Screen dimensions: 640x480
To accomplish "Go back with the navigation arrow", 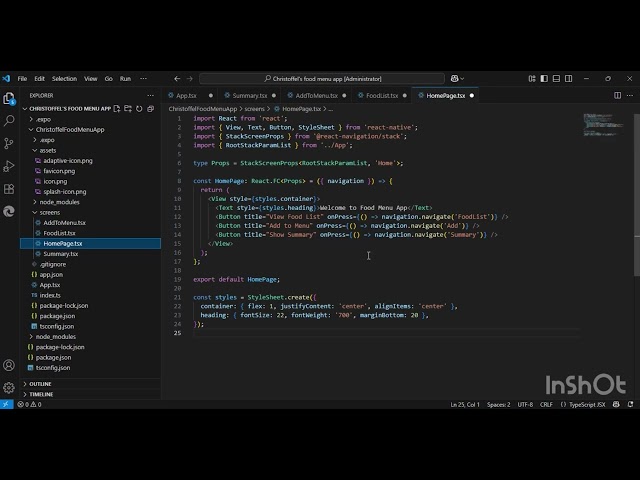I will tap(177, 78).
